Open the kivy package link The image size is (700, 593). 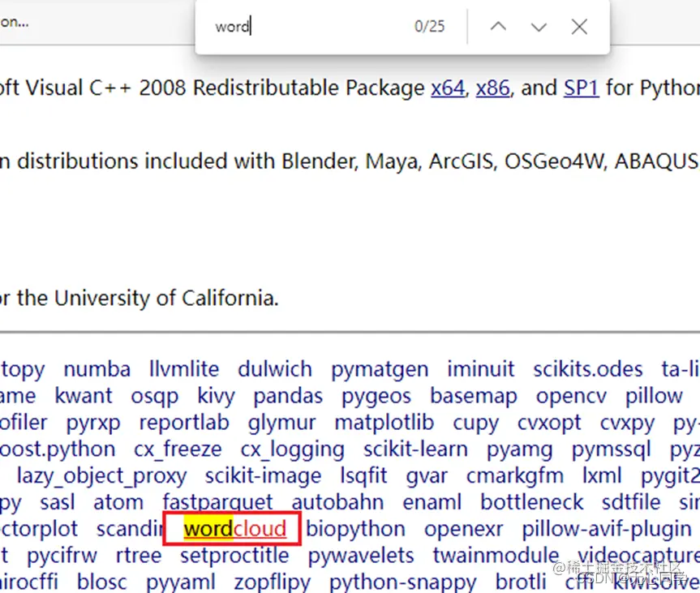point(216,397)
